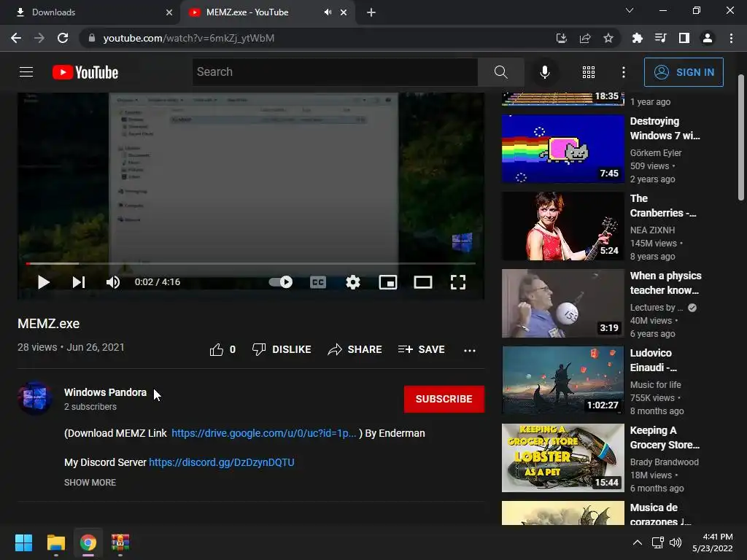Click the SIGN IN button
747x560 pixels.
684,72
